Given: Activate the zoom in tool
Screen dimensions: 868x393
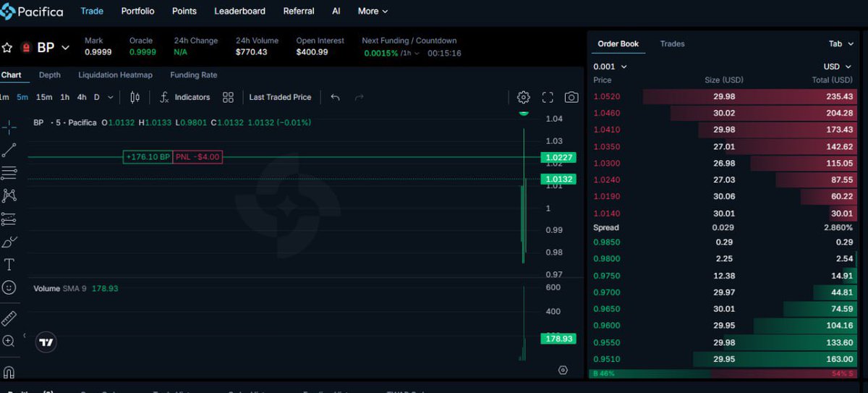Looking at the screenshot, I should pyautogui.click(x=9, y=341).
